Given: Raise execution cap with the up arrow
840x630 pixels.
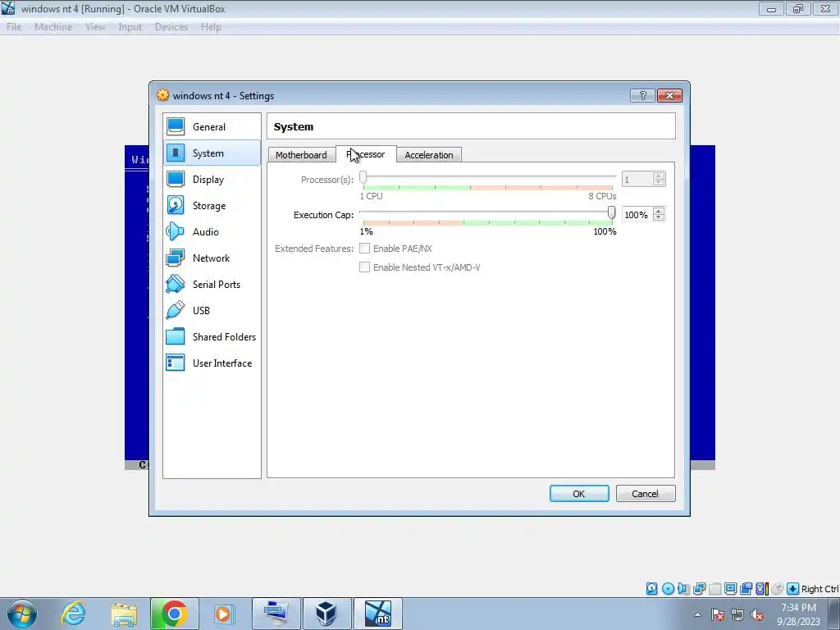Looking at the screenshot, I should (659, 211).
